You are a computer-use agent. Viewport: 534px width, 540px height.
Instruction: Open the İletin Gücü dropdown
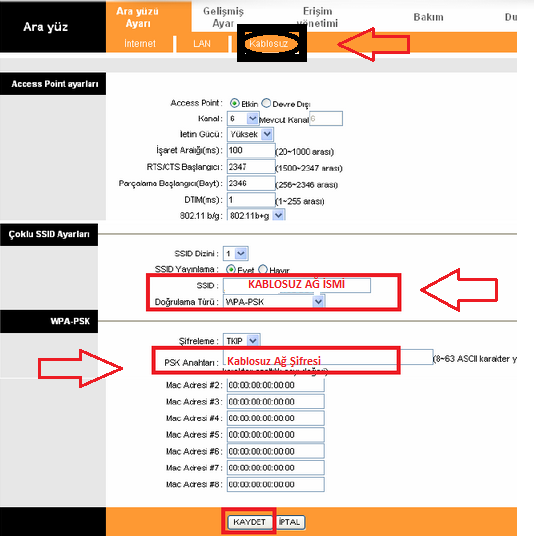[250, 134]
